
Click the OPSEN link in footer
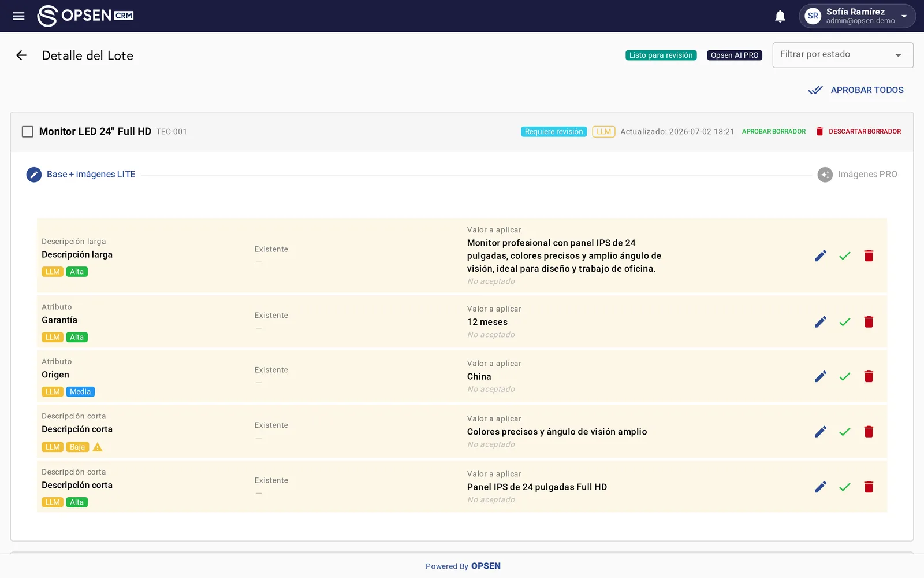coord(486,566)
